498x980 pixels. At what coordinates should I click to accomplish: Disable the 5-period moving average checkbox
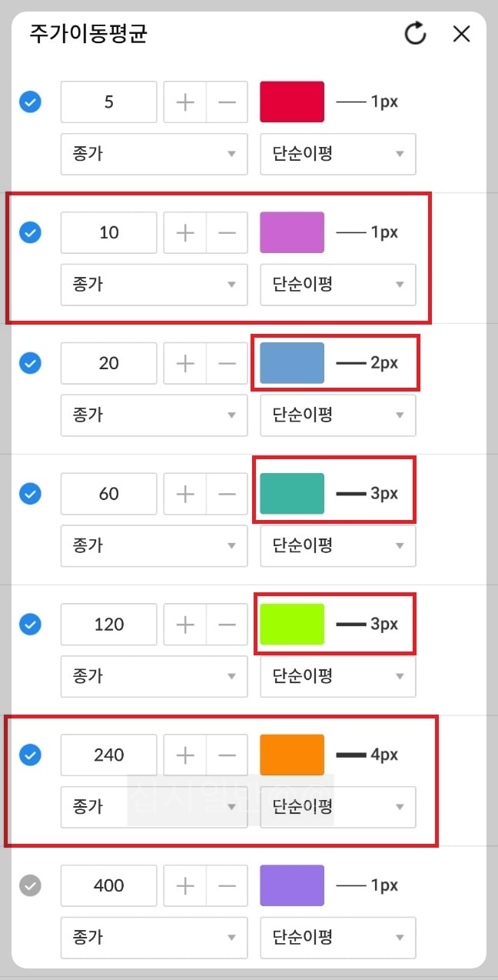click(x=29, y=101)
